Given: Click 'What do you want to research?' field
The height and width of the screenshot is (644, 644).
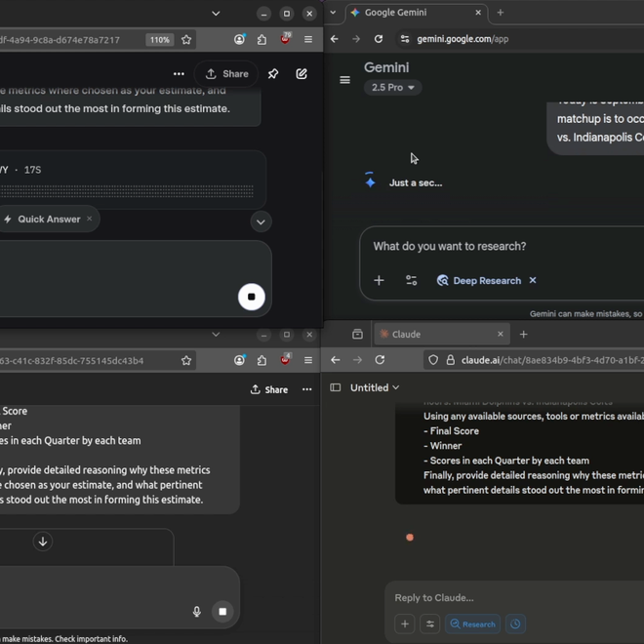Looking at the screenshot, I should (x=449, y=247).
